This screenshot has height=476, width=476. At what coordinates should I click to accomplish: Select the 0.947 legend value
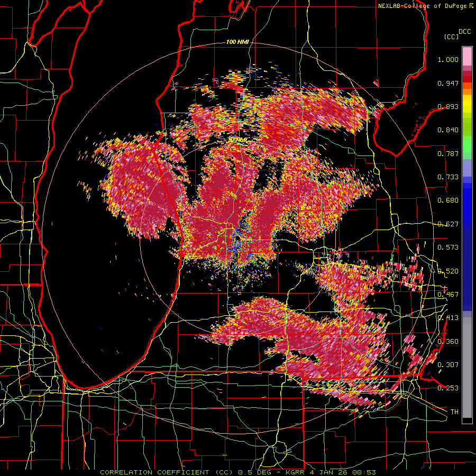(x=448, y=83)
